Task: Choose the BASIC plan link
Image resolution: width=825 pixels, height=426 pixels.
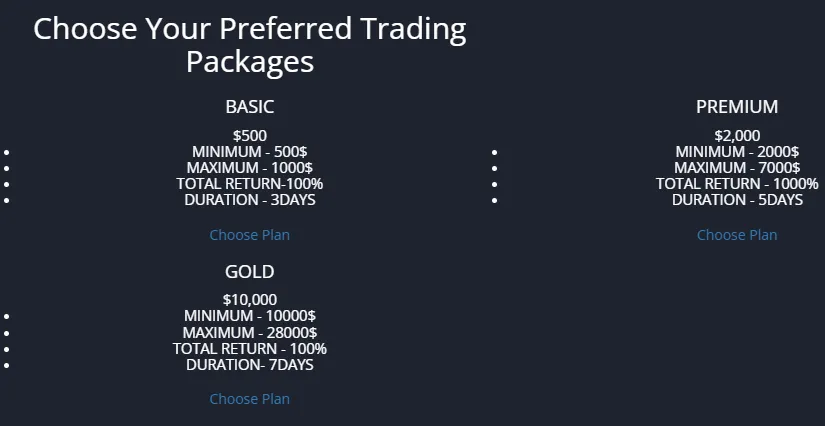Action: [x=249, y=235]
